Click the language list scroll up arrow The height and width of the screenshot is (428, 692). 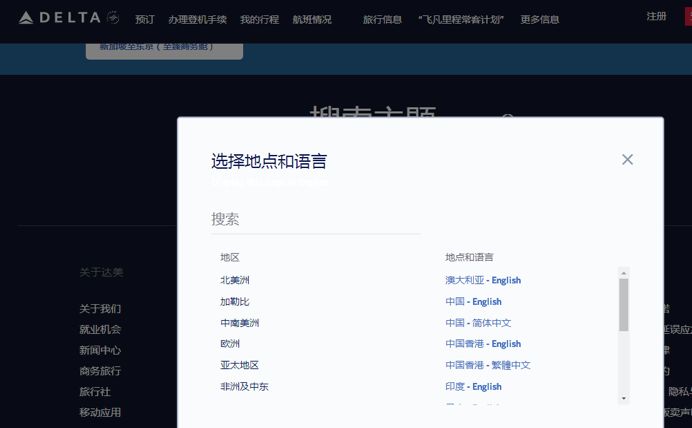(x=624, y=273)
